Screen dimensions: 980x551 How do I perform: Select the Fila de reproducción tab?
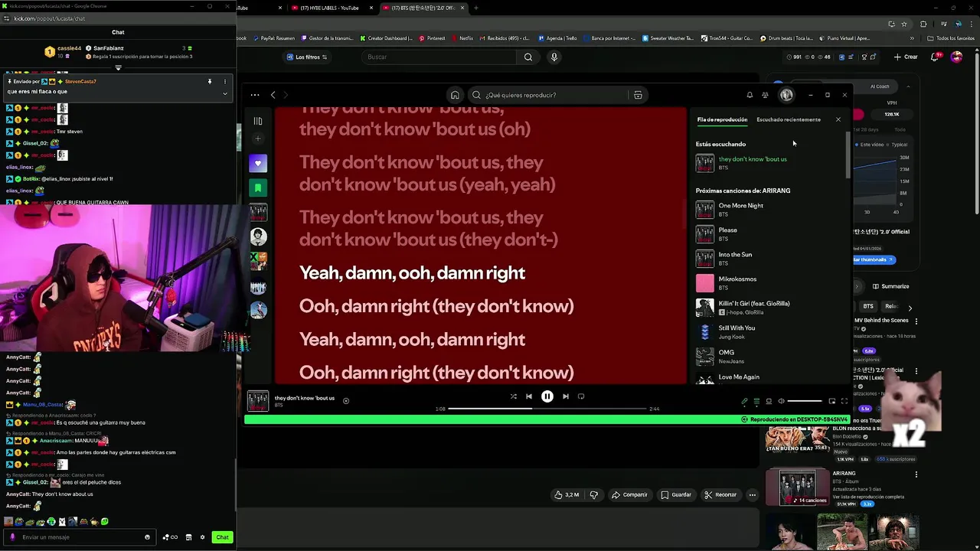[722, 119]
